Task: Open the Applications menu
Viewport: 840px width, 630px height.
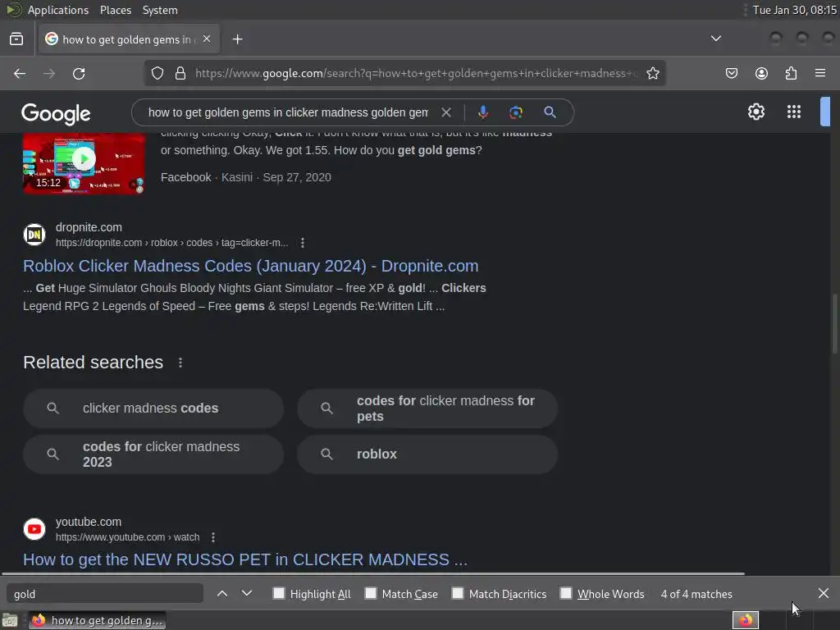Action: 58,10
